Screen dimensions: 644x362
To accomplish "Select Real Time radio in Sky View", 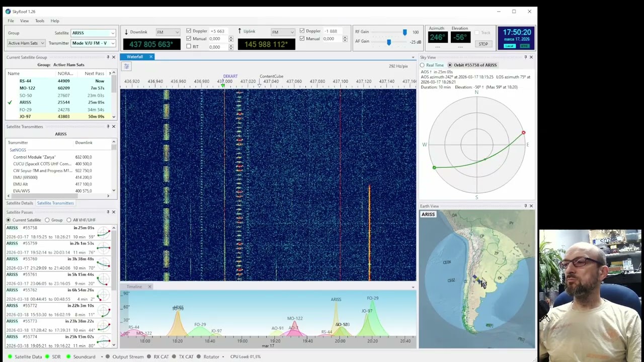I will (x=423, y=65).
